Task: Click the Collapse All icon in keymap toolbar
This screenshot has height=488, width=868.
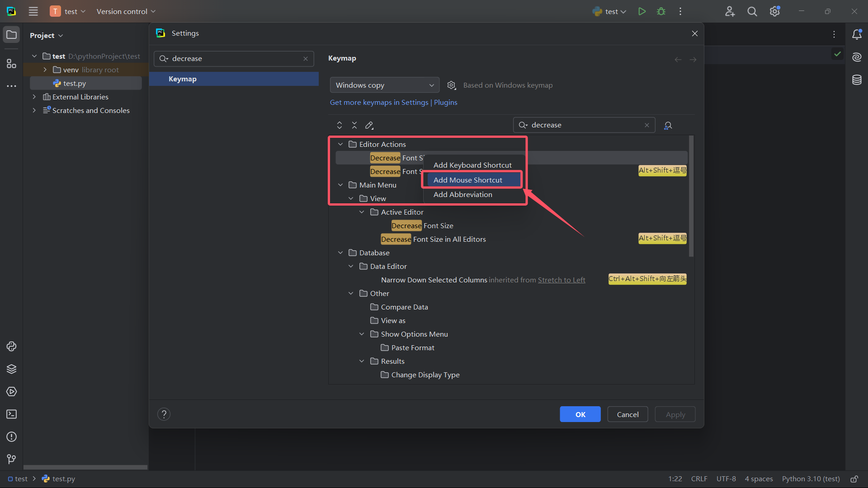Action: pyautogui.click(x=354, y=125)
